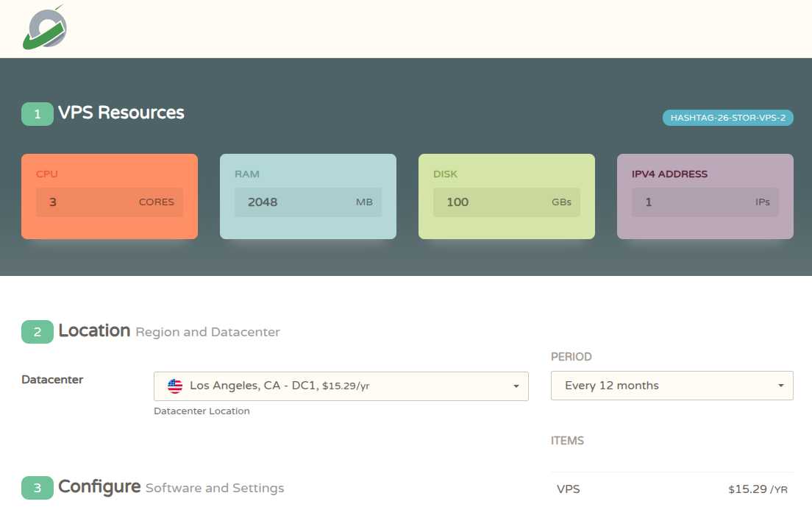Click the HASHTAG-26-STOR-VPS-2 plan tag
Screen dimensions: 812x507
click(727, 118)
